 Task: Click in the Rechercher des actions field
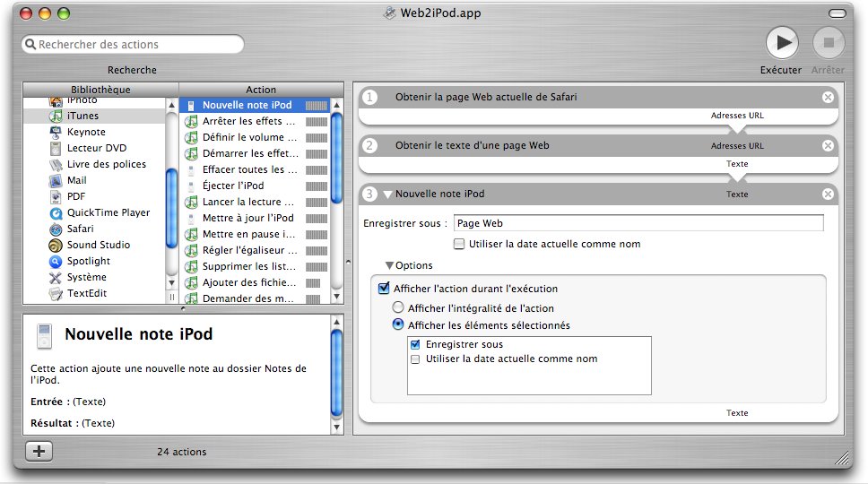[x=133, y=44]
